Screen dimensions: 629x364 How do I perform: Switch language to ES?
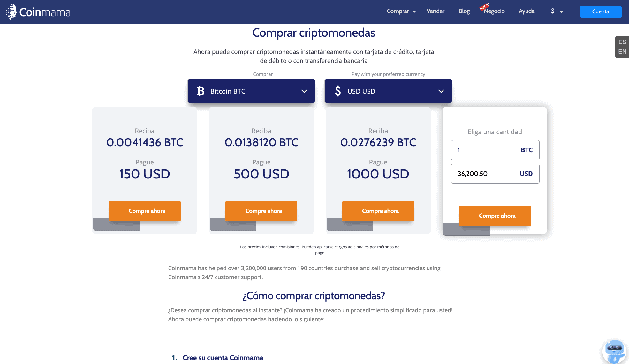622,42
